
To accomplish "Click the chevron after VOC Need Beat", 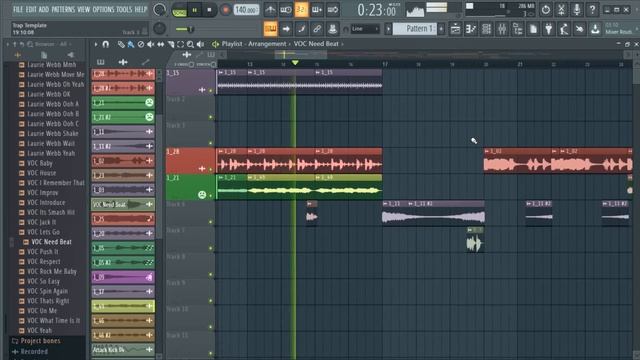I will coord(343,44).
